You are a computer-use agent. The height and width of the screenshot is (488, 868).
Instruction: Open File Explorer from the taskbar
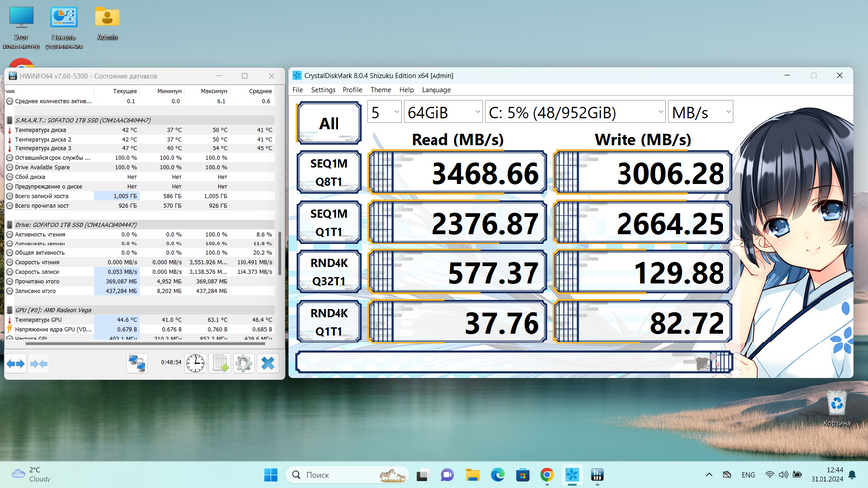[471, 475]
